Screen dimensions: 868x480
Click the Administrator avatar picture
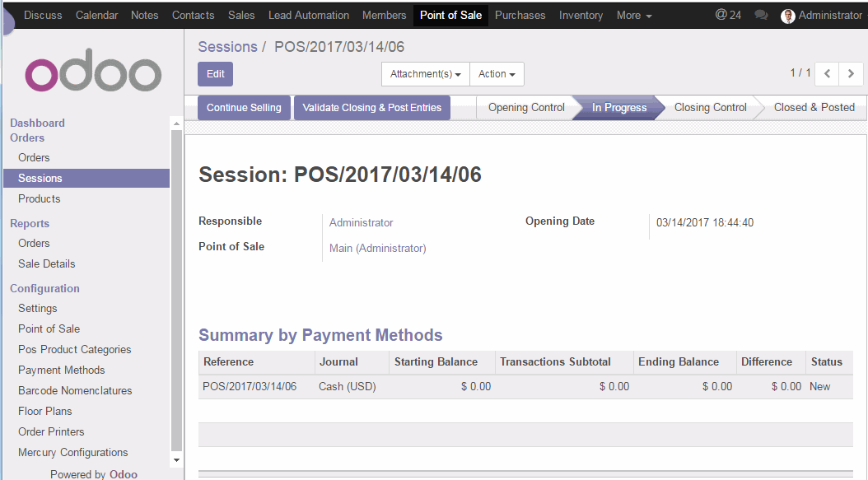click(788, 16)
